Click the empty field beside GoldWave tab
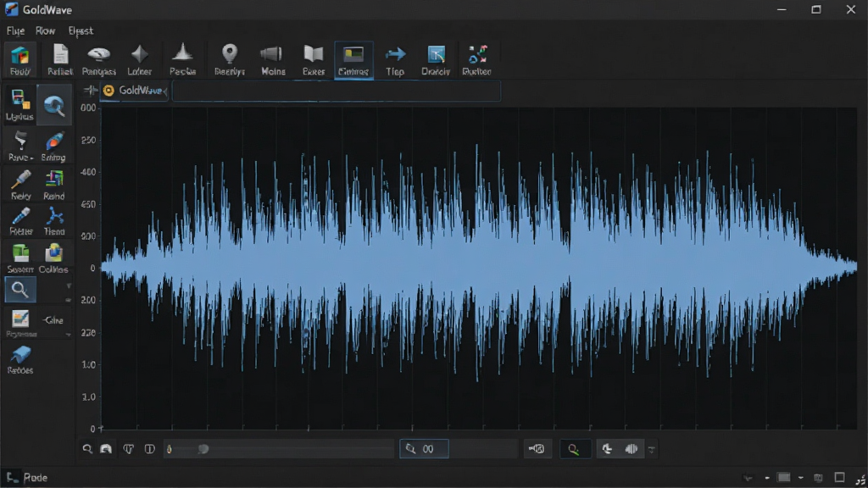The height and width of the screenshot is (488, 868). tap(337, 91)
